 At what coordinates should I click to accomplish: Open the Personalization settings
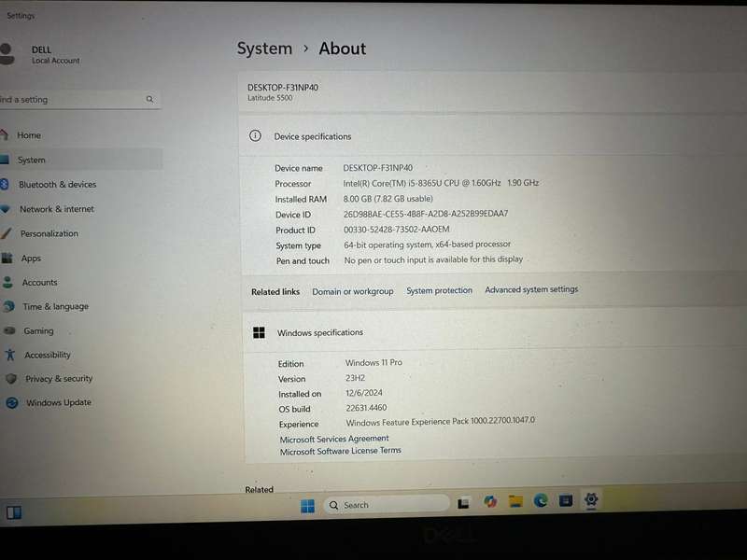pyautogui.click(x=49, y=234)
